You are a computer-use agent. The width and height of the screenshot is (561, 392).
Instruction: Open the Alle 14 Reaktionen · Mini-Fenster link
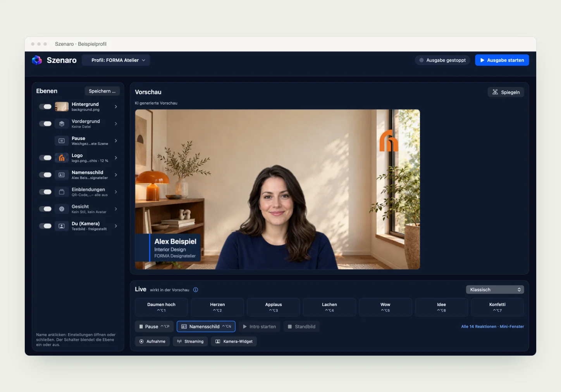[x=492, y=327]
